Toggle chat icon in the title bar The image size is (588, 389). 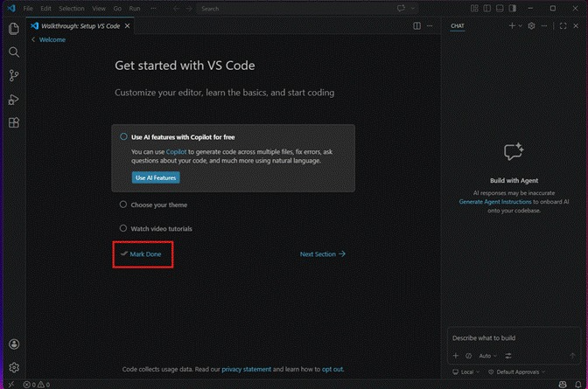[x=401, y=8]
